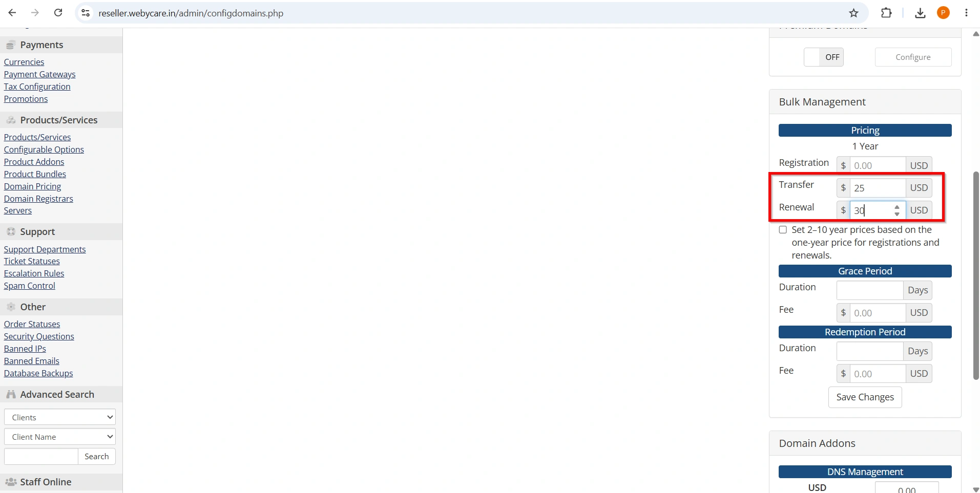
Task: Open the Database Backups link
Action: (x=38, y=373)
